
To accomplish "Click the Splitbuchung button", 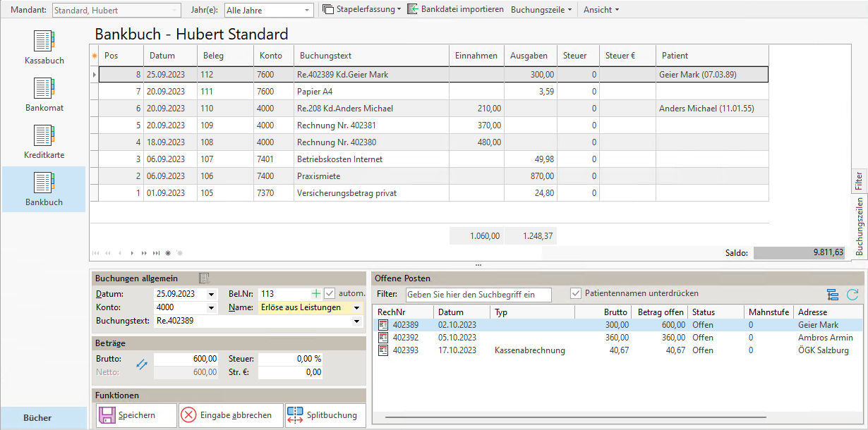I will coord(325,415).
